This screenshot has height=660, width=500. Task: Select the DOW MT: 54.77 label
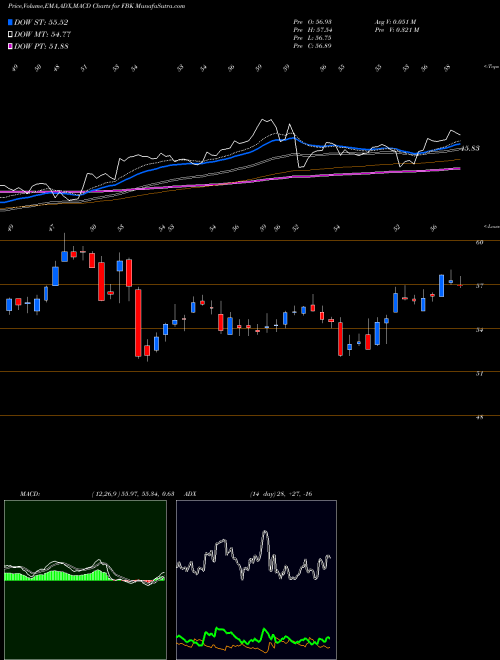pos(43,35)
